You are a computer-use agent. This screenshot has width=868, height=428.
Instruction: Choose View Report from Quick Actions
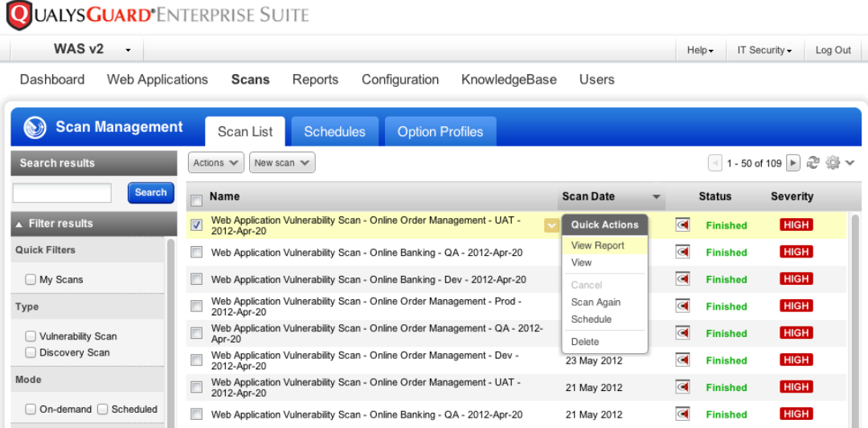coord(597,245)
